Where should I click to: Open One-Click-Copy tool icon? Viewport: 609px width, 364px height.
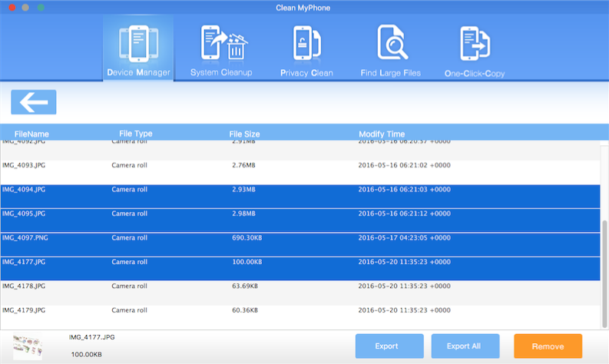pyautogui.click(x=475, y=44)
